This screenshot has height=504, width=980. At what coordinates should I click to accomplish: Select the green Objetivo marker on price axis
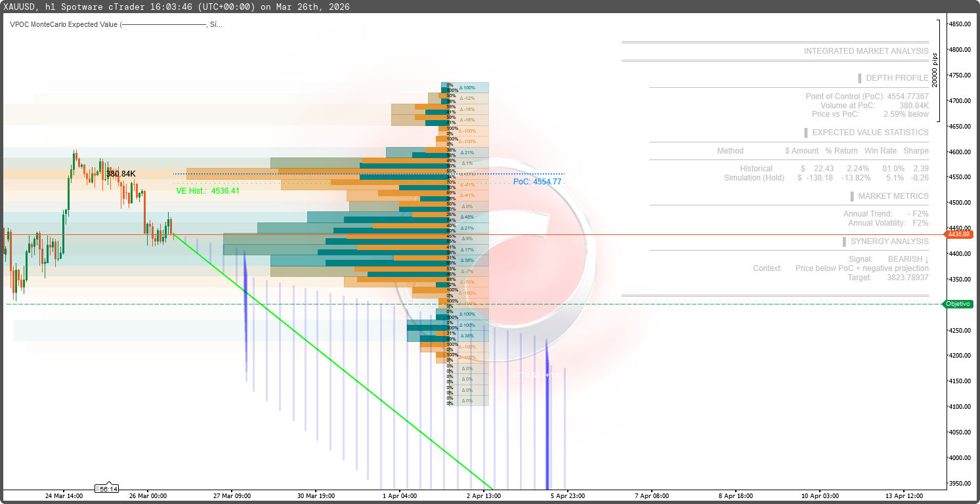point(958,304)
